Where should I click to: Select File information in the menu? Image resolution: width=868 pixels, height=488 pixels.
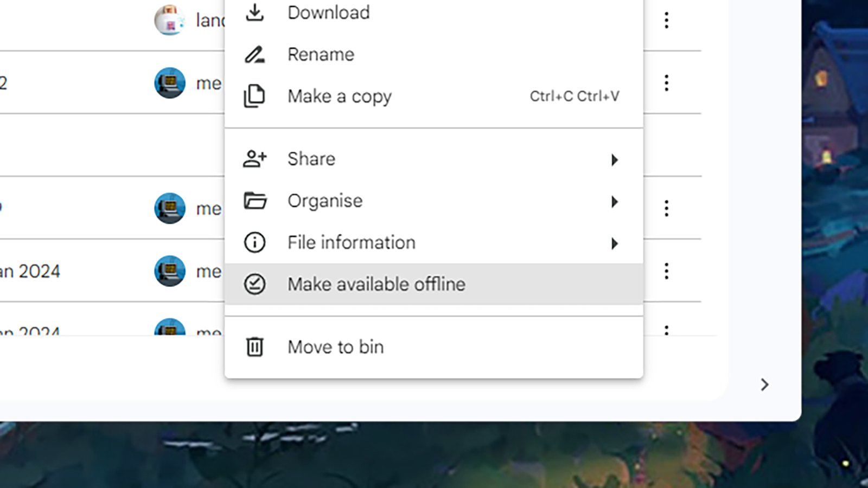coord(434,242)
